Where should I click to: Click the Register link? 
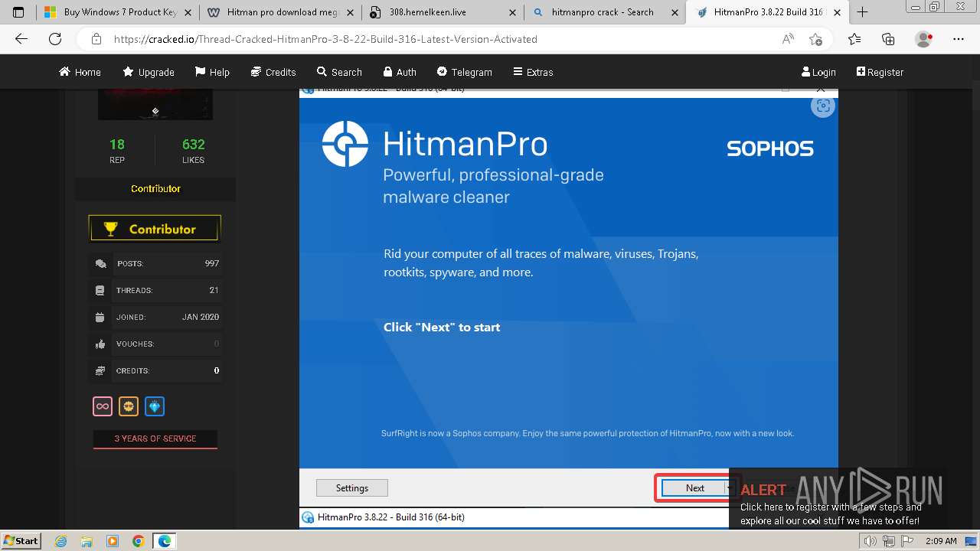tap(880, 72)
